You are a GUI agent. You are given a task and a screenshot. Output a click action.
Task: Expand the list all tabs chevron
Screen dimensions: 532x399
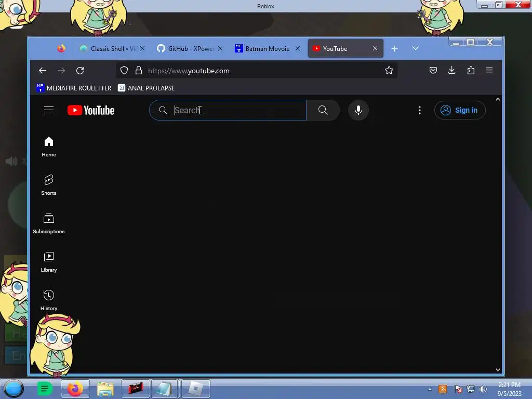coord(416,48)
